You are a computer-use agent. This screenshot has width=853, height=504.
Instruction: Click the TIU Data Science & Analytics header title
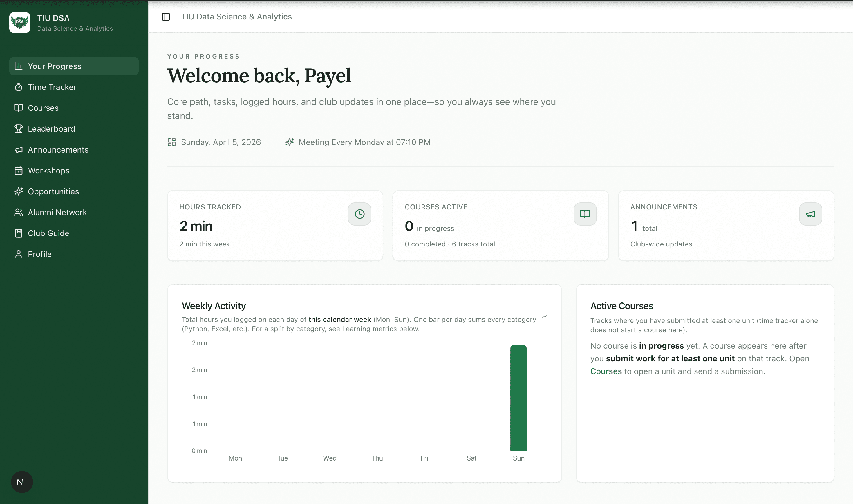pos(236,16)
